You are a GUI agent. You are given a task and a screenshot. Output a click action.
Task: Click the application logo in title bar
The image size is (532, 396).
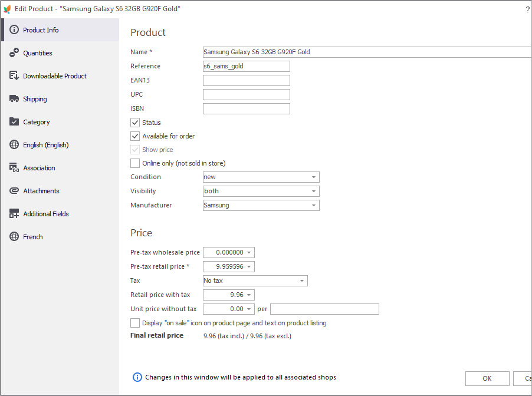point(7,9)
